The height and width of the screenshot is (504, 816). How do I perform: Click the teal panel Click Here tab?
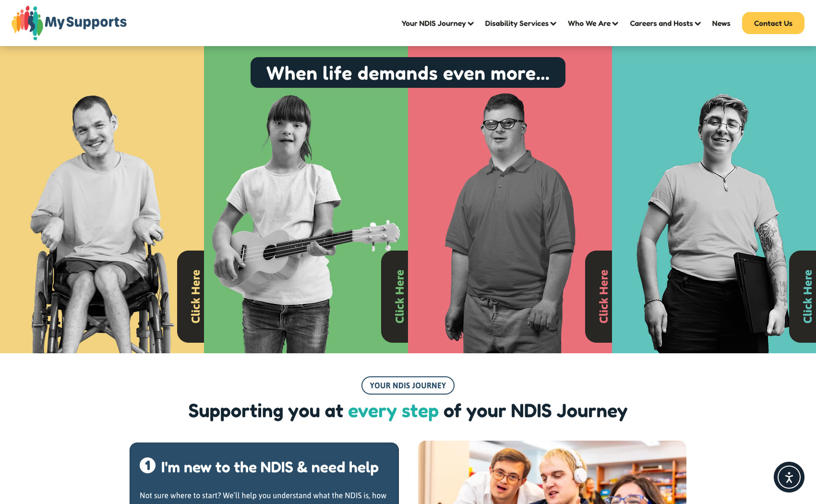(x=803, y=296)
